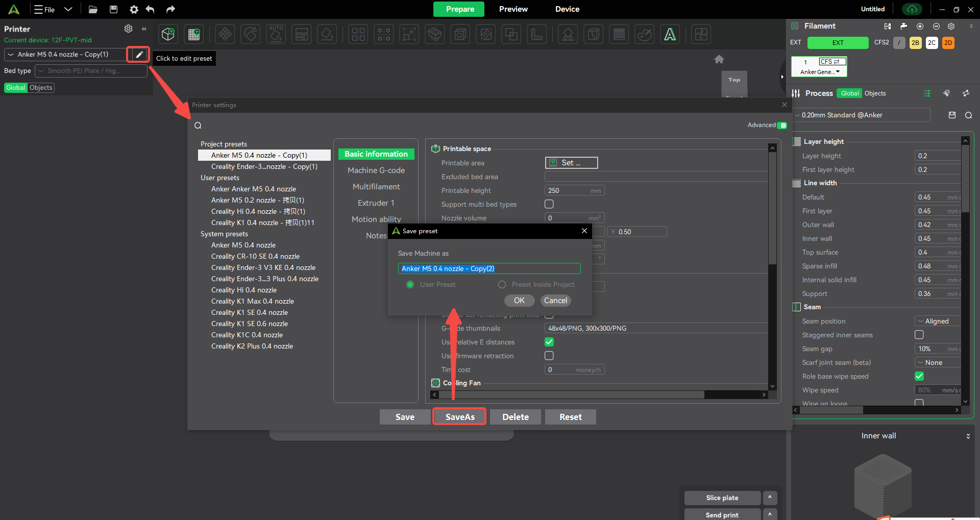Click the Auto orient icon
This screenshot has height=520, width=980.
[x=276, y=34]
